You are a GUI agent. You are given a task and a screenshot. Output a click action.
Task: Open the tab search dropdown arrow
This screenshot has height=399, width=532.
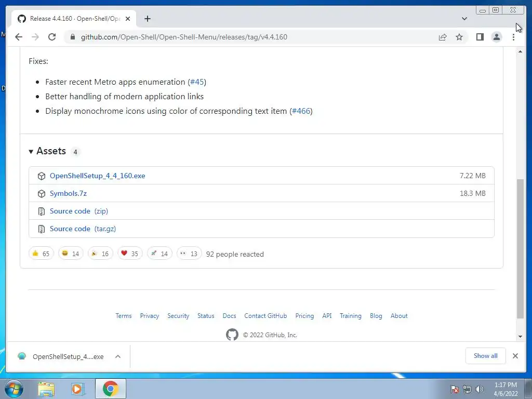tap(464, 19)
